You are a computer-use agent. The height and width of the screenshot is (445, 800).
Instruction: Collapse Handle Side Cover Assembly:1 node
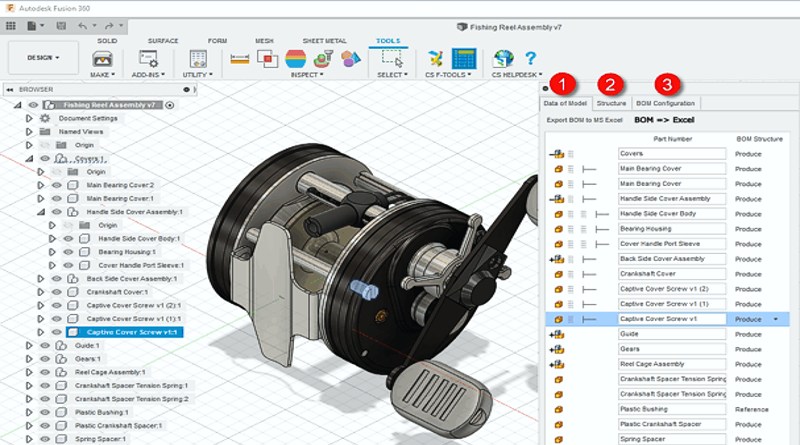pyautogui.click(x=41, y=212)
